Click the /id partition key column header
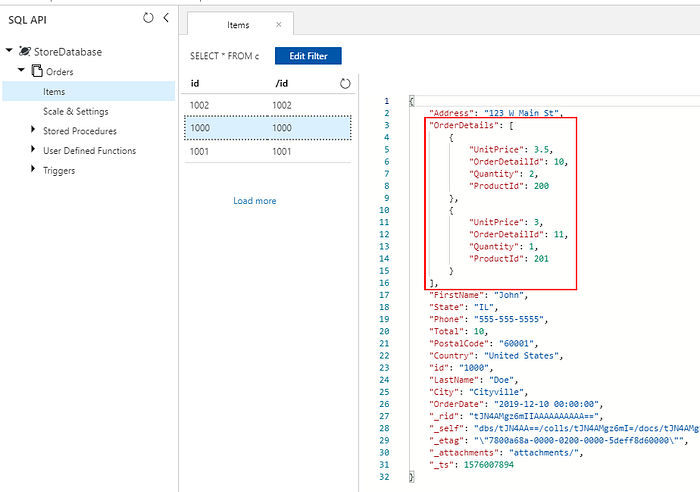This screenshot has height=492, width=700. pyautogui.click(x=281, y=83)
